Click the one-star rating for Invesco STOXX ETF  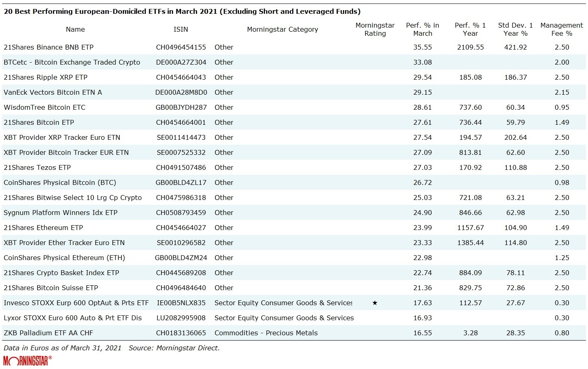pos(375,303)
